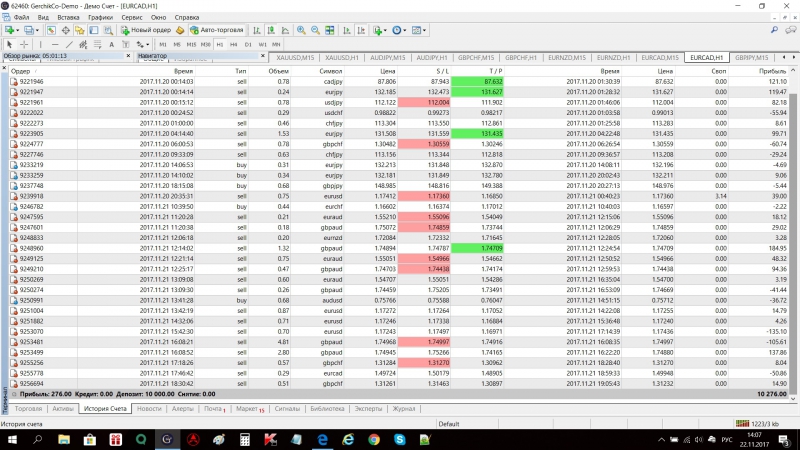Viewport: 800px width, 450px height.
Task: Open the Вставка menu
Action: coord(68,17)
